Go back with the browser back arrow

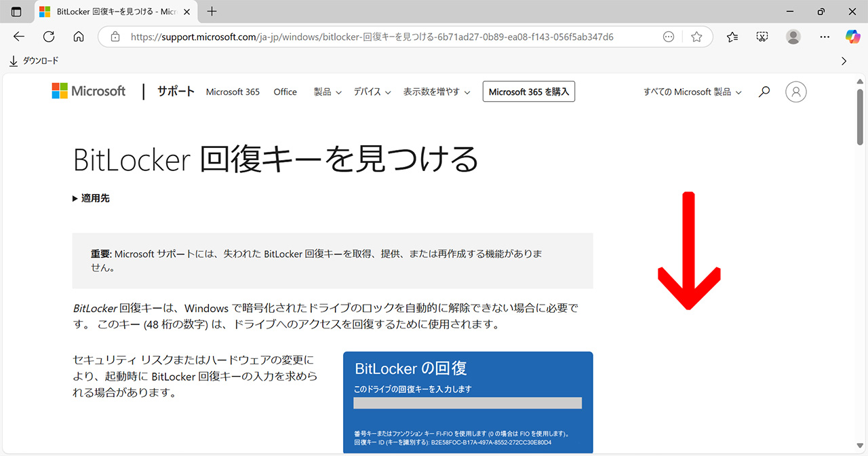tap(19, 37)
